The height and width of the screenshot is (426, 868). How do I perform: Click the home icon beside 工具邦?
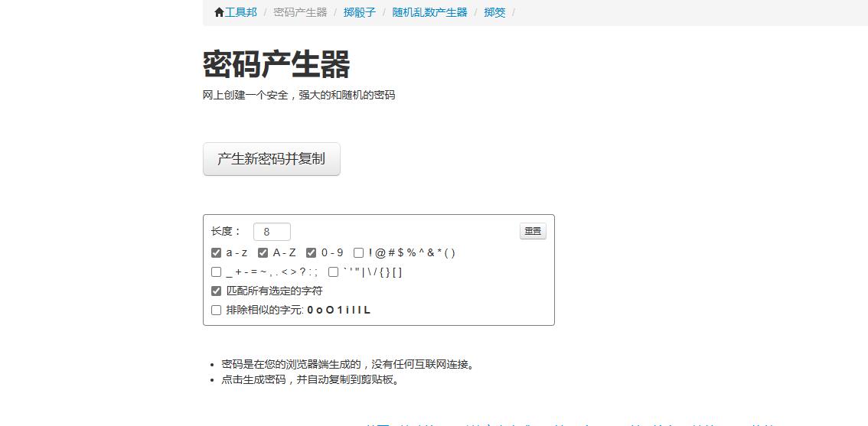(x=219, y=12)
